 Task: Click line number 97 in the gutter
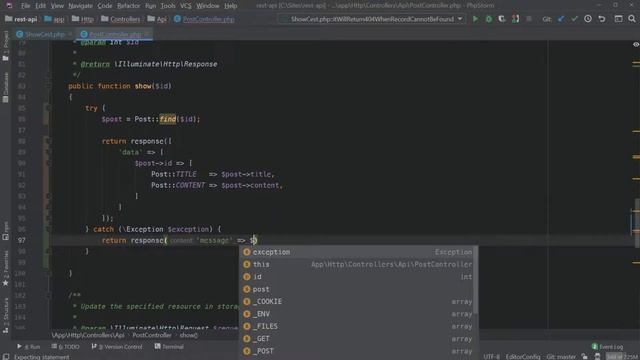22,240
